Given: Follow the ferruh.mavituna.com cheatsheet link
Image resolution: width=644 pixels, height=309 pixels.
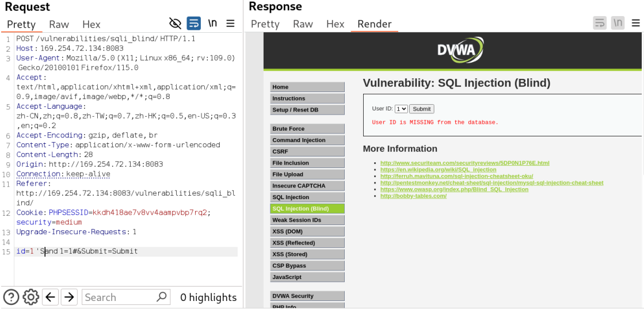Looking at the screenshot, I should (457, 176).
